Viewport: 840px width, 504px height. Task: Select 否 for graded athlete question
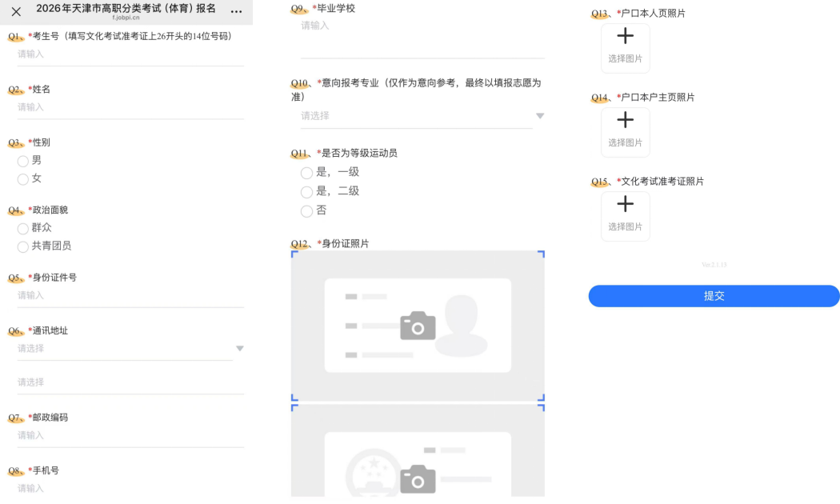[306, 211]
